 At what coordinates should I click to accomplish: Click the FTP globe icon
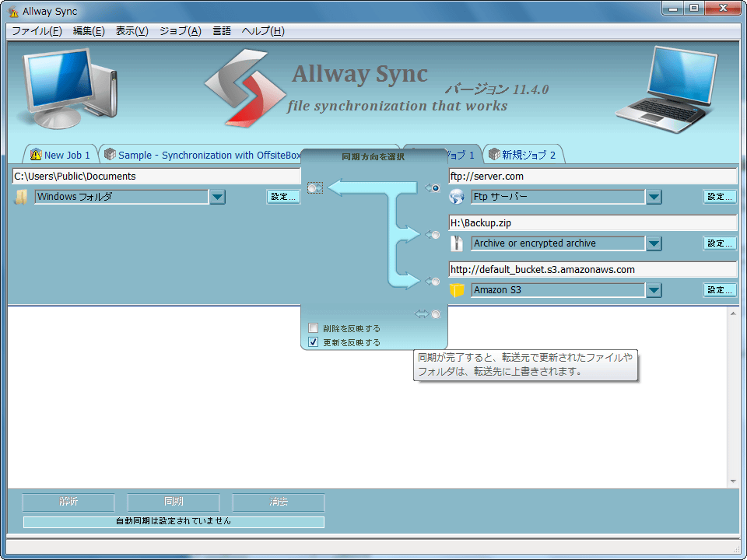tap(457, 197)
